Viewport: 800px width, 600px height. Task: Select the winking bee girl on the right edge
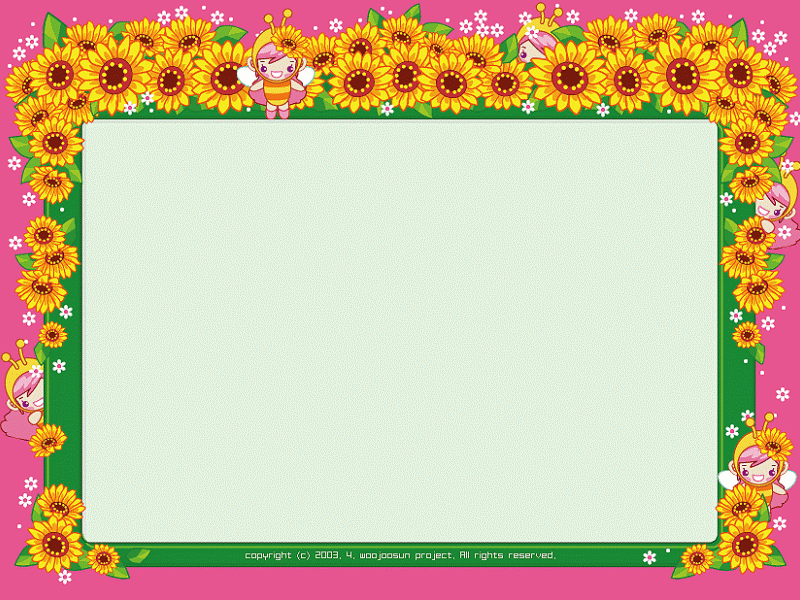(x=779, y=207)
